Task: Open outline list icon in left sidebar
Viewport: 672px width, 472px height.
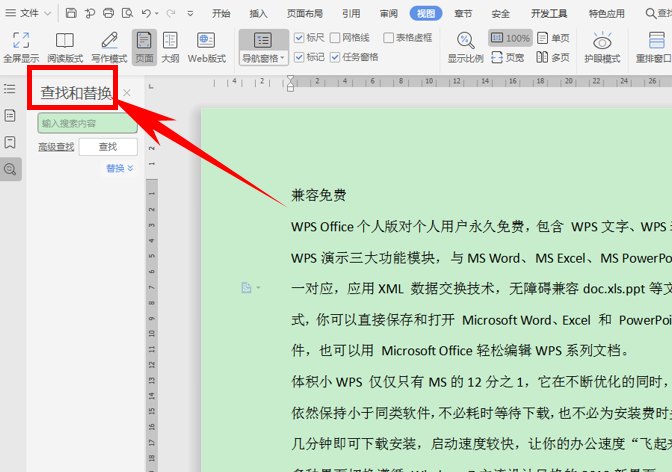Action: [x=10, y=89]
